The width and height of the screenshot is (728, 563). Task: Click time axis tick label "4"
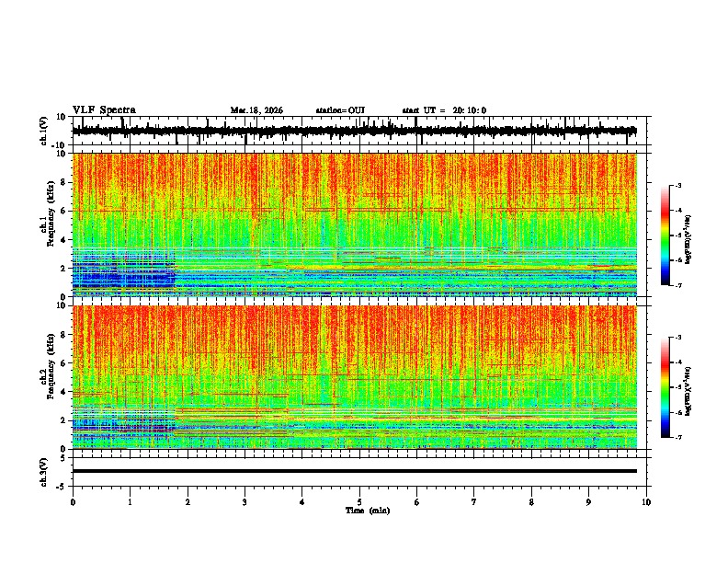pyautogui.click(x=302, y=502)
